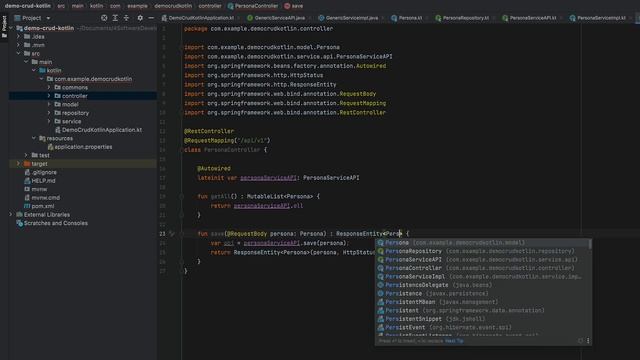Click the controller breadcrumb

[210, 6]
